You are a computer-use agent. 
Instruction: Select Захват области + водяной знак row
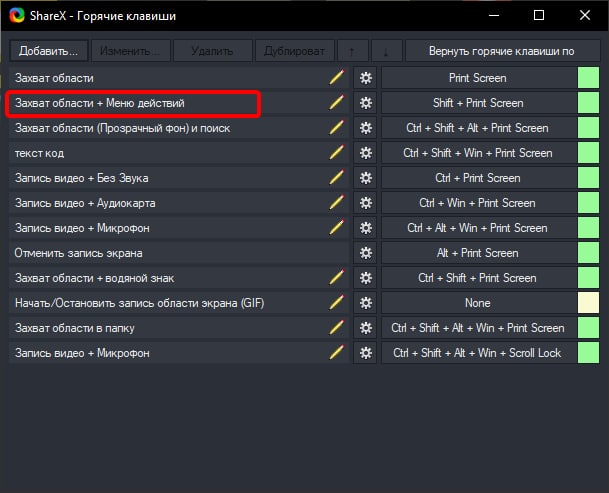click(179, 278)
